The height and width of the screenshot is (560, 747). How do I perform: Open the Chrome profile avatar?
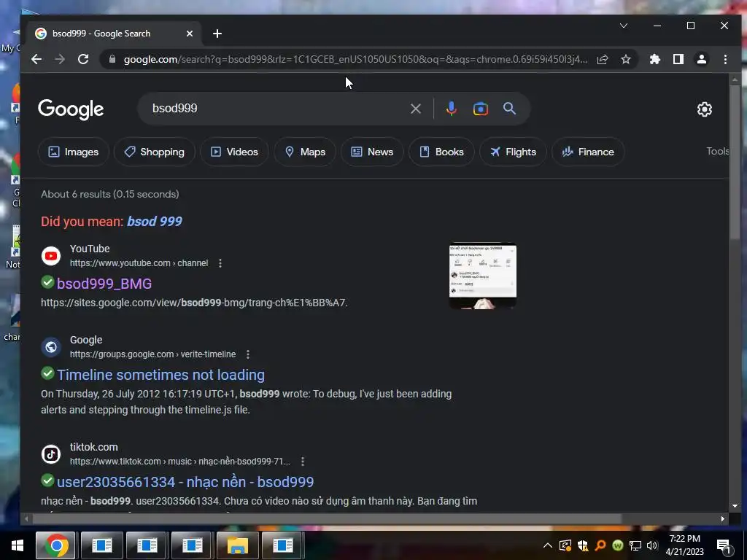pyautogui.click(x=702, y=59)
